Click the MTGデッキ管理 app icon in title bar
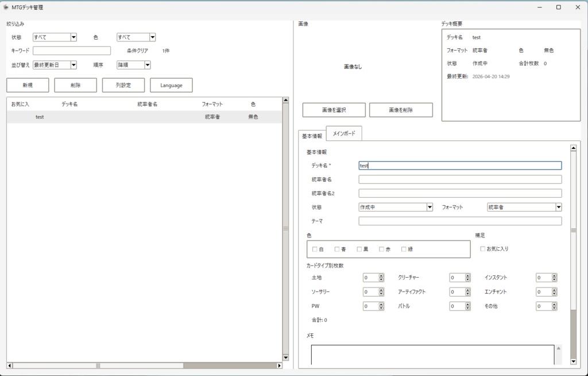The height and width of the screenshot is (376, 588). (x=6, y=7)
